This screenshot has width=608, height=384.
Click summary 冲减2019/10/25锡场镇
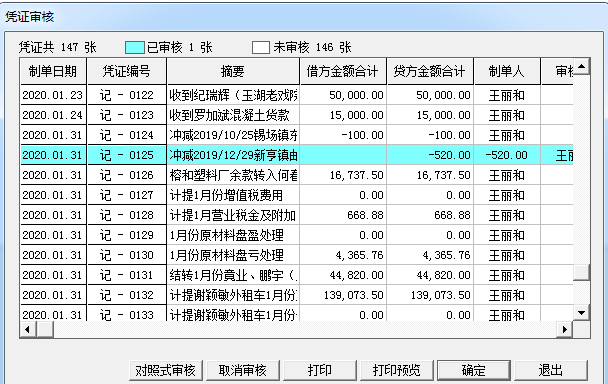point(233,135)
